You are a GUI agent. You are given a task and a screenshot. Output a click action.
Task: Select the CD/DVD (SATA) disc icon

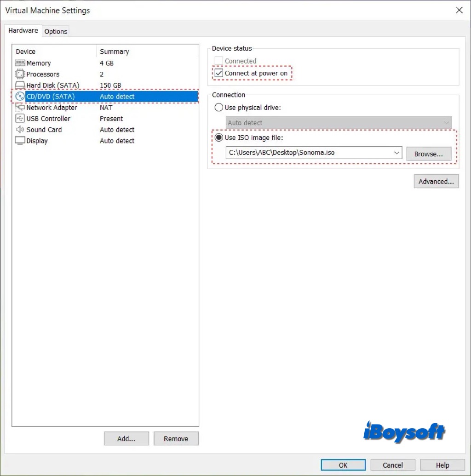(20, 96)
